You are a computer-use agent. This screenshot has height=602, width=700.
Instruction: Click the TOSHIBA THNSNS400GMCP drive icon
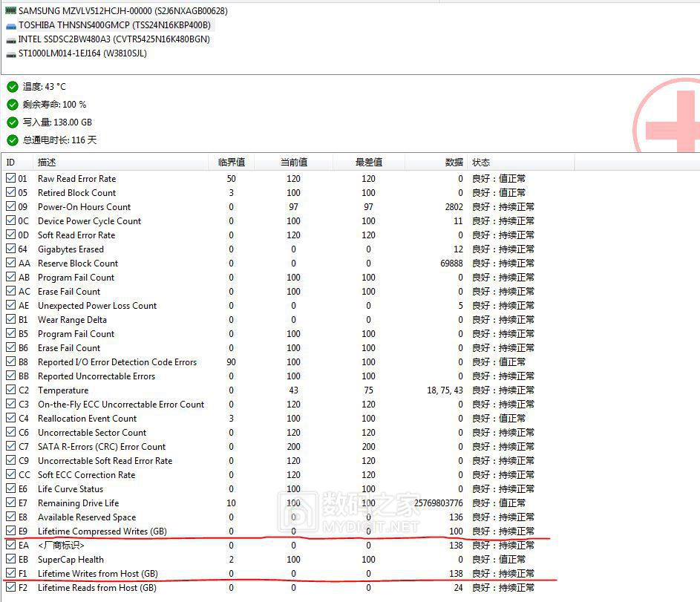[10, 26]
